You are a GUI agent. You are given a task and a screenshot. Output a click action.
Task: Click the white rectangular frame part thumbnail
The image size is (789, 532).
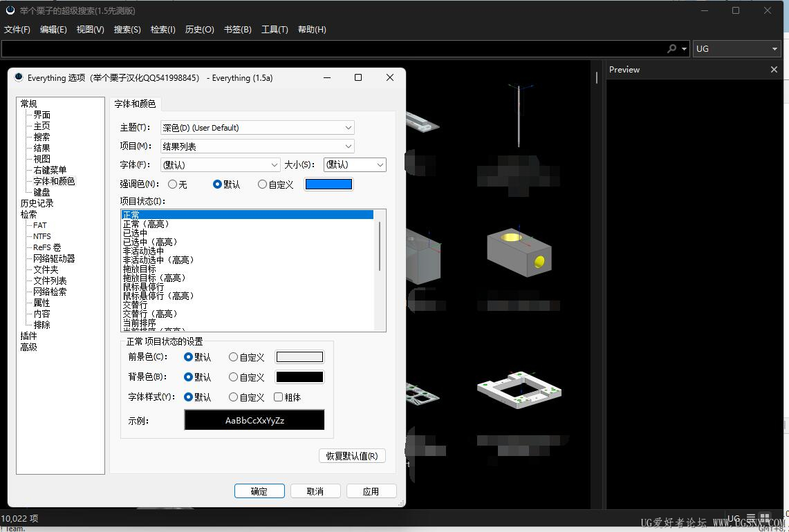click(x=519, y=390)
